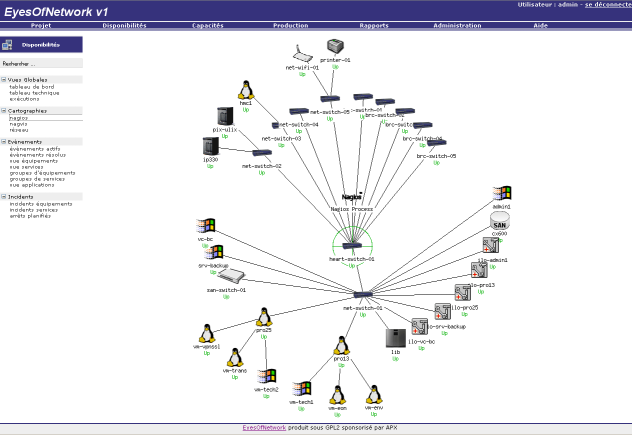Image resolution: width=632 pixels, height=435 pixels.
Task: Click the net-wifi-01 router icon
Action: (302, 54)
